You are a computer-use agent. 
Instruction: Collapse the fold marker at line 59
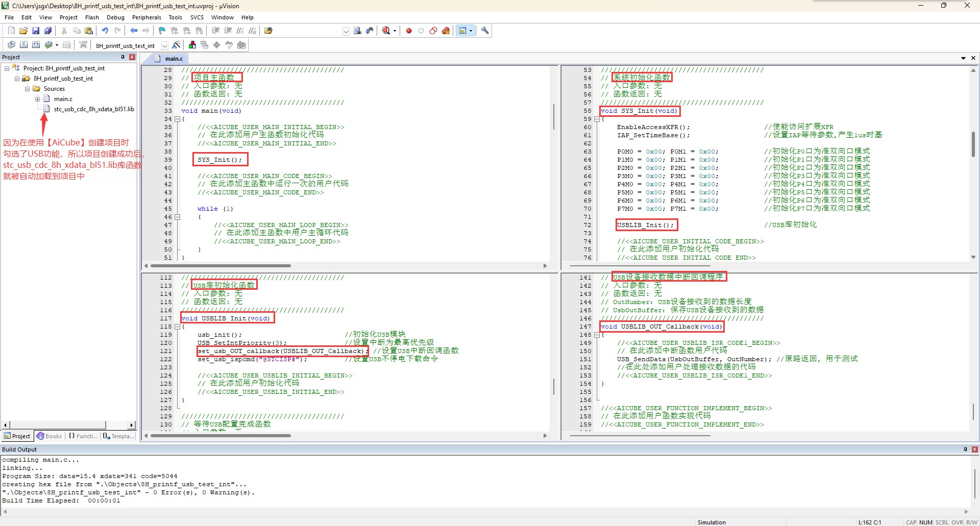[x=597, y=119]
